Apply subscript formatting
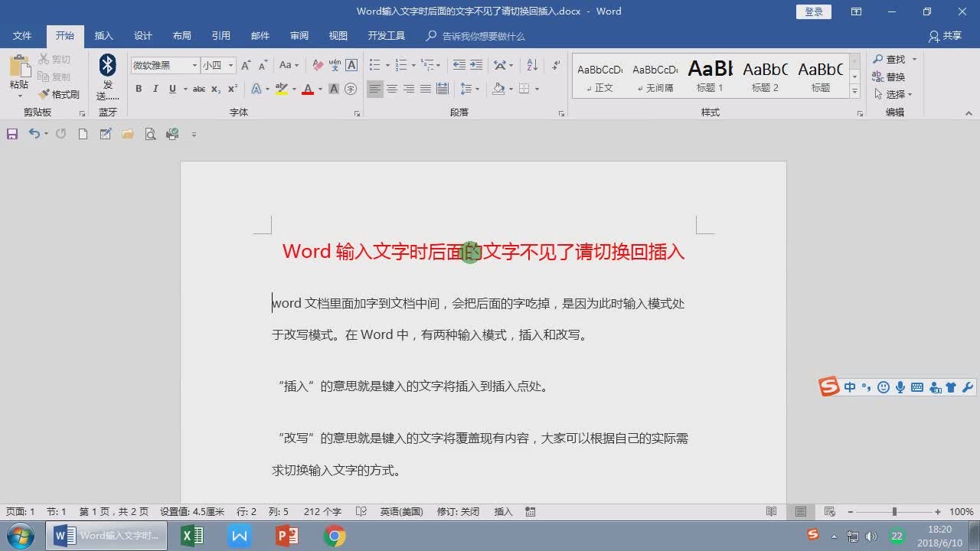980x551 pixels. click(216, 89)
